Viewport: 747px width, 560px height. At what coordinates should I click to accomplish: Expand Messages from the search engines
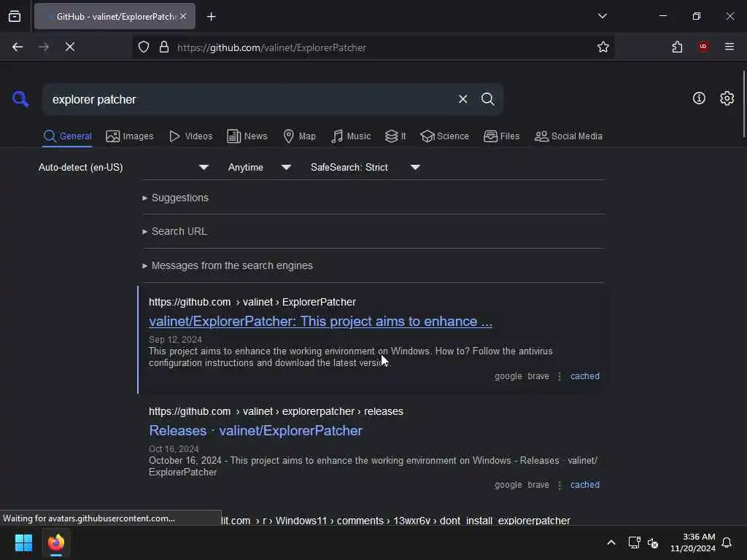click(228, 265)
